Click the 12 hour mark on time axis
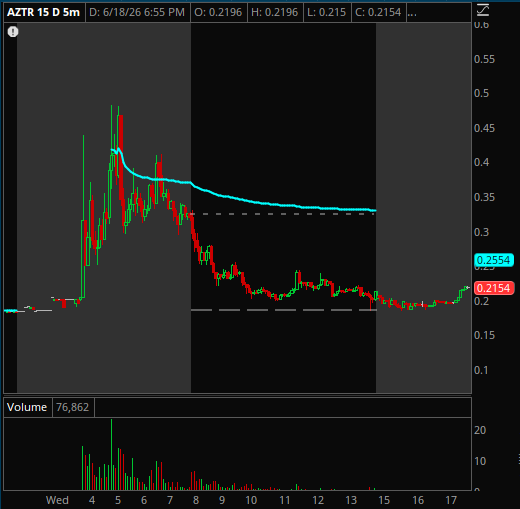 tap(318, 500)
